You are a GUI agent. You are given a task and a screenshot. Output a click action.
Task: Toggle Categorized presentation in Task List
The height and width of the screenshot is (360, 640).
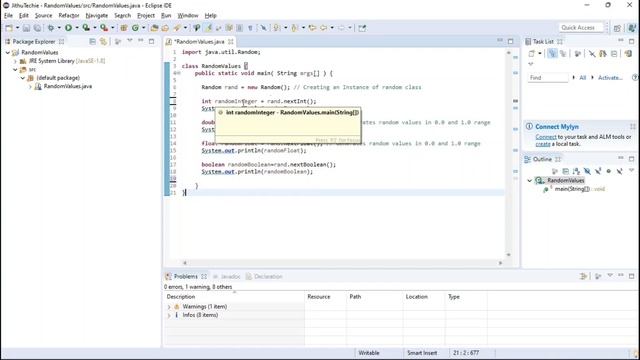click(x=552, y=53)
